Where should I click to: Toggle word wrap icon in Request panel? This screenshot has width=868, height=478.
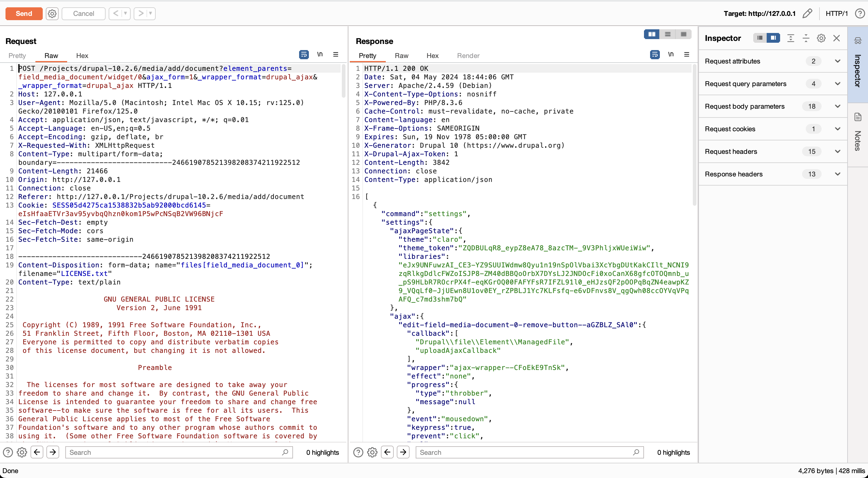tap(304, 55)
